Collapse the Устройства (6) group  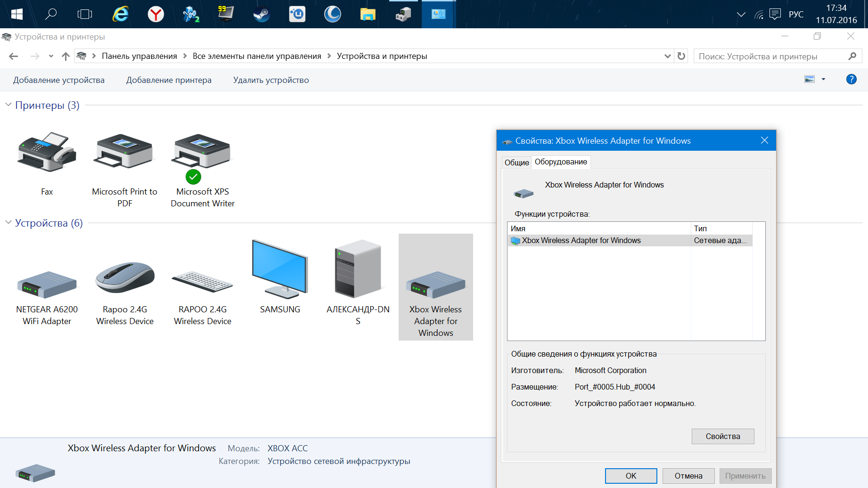click(8, 222)
